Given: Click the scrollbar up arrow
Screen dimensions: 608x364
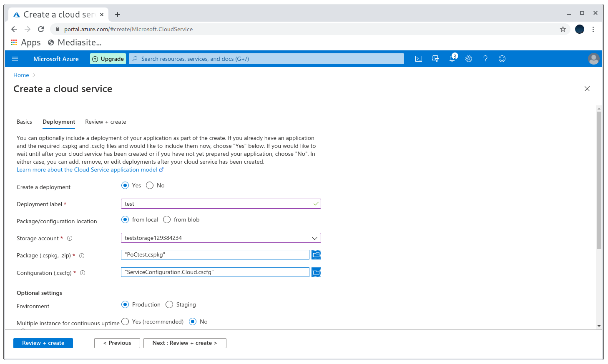Looking at the screenshot, I should (599, 109).
